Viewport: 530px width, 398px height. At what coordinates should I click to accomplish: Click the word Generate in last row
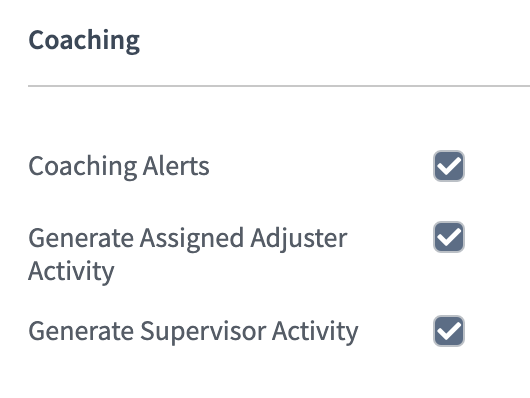(x=81, y=331)
